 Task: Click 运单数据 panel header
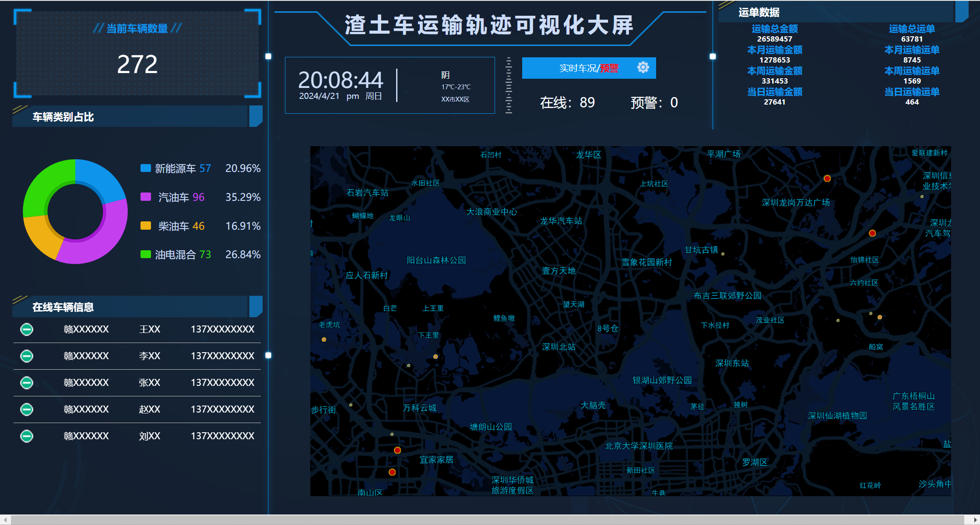[843, 12]
